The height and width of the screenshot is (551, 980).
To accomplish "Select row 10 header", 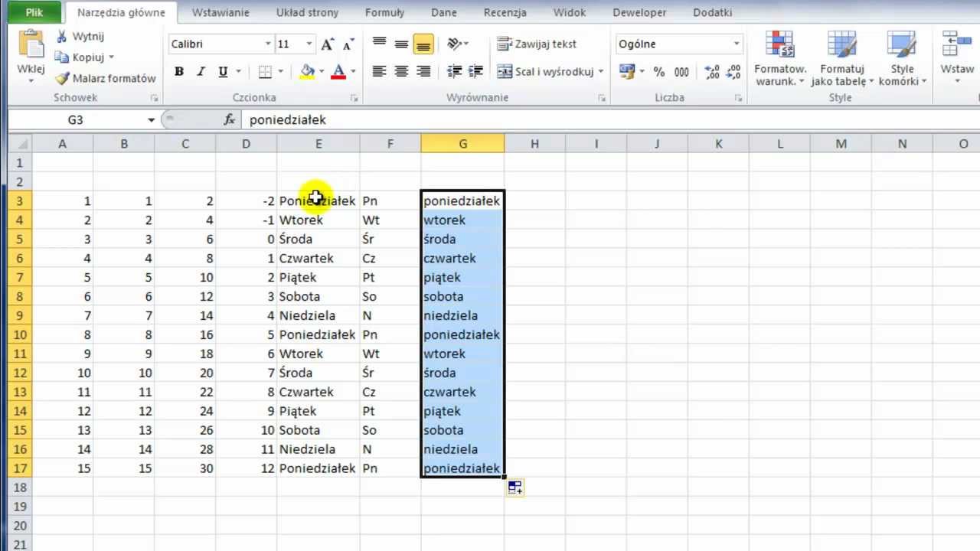I will tap(20, 334).
